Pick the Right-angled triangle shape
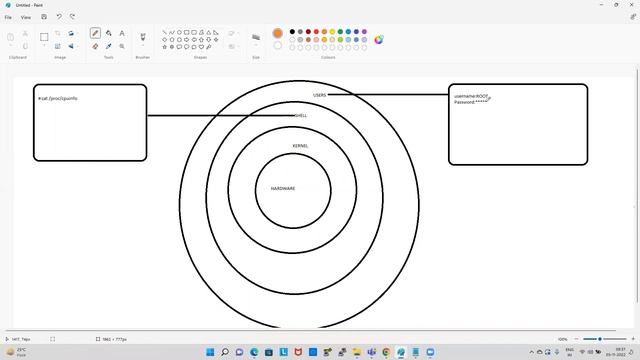Viewport: 640px width, 360px height. coord(216,32)
